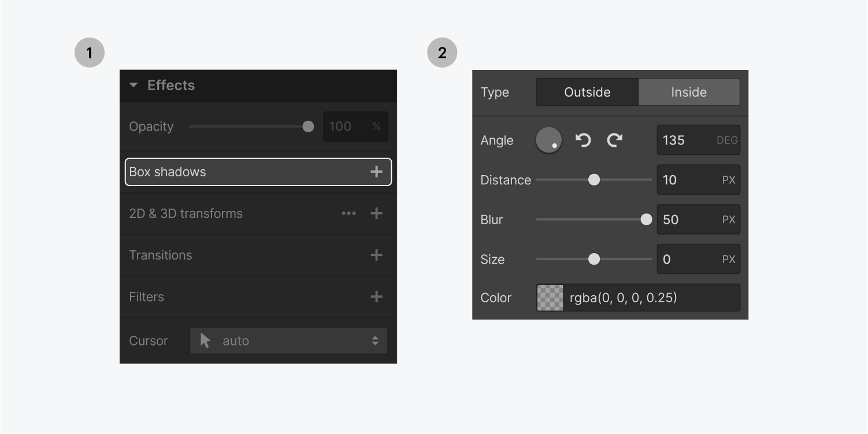This screenshot has width=868, height=434.
Task: Rotate shadow angle clockwise
Action: click(614, 140)
